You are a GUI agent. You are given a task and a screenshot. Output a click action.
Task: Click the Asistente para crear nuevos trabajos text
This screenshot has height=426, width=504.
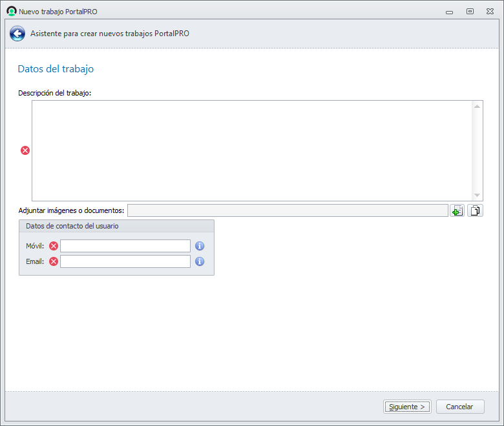pyautogui.click(x=110, y=34)
